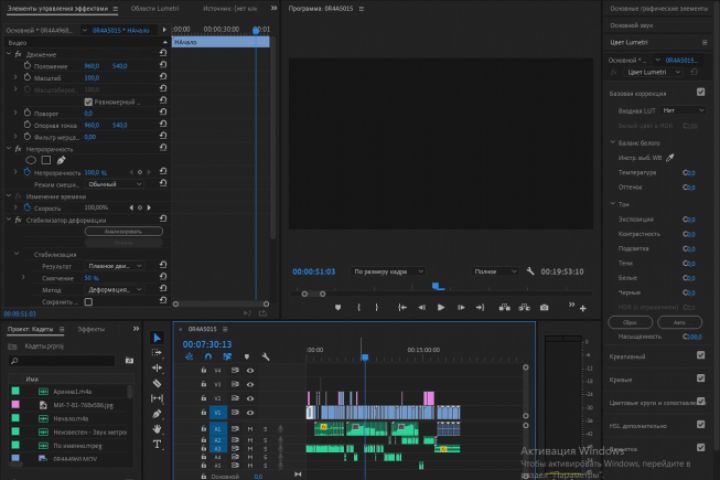Select the Razor tool
Screen dimensions: 720x480
click(x=157, y=383)
